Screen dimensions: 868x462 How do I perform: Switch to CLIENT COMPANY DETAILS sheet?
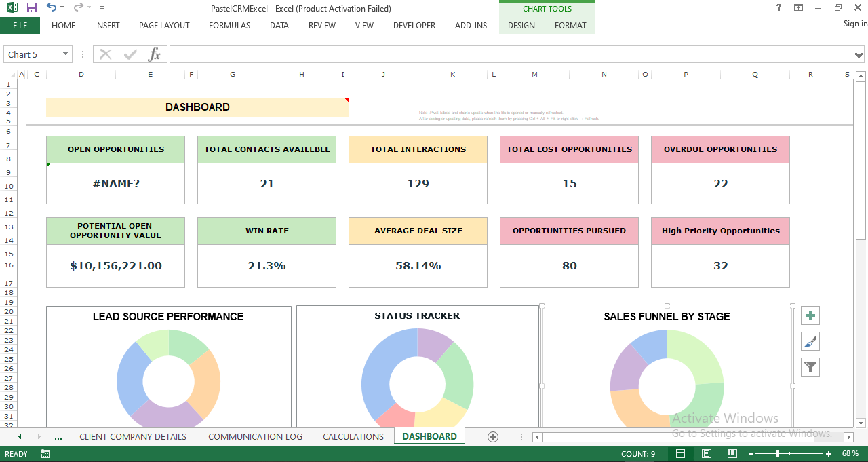(133, 437)
